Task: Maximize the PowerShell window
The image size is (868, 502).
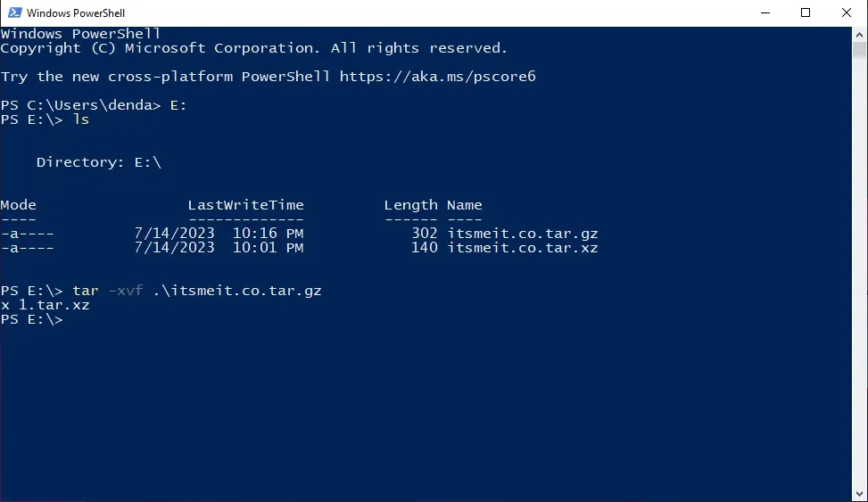Action: [806, 12]
